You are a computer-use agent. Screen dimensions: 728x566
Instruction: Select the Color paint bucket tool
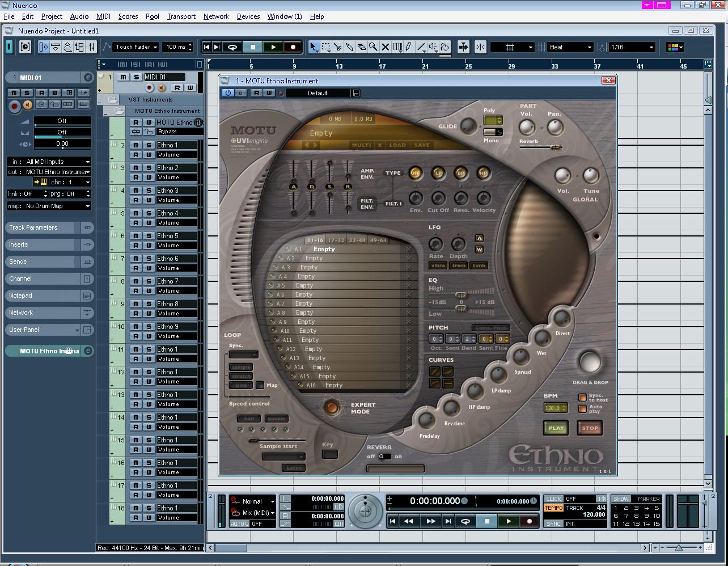(445, 47)
